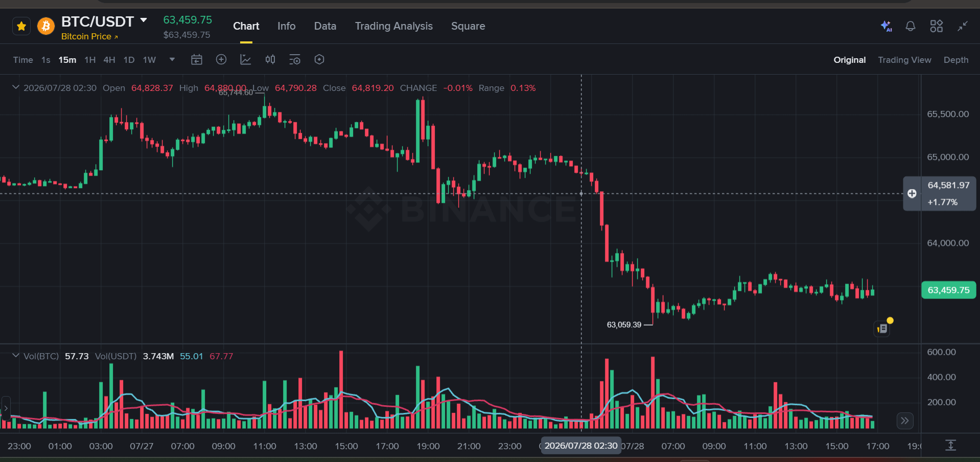This screenshot has height=462, width=980.
Task: Click the plus icon on price crosshair label
Action: 912,194
